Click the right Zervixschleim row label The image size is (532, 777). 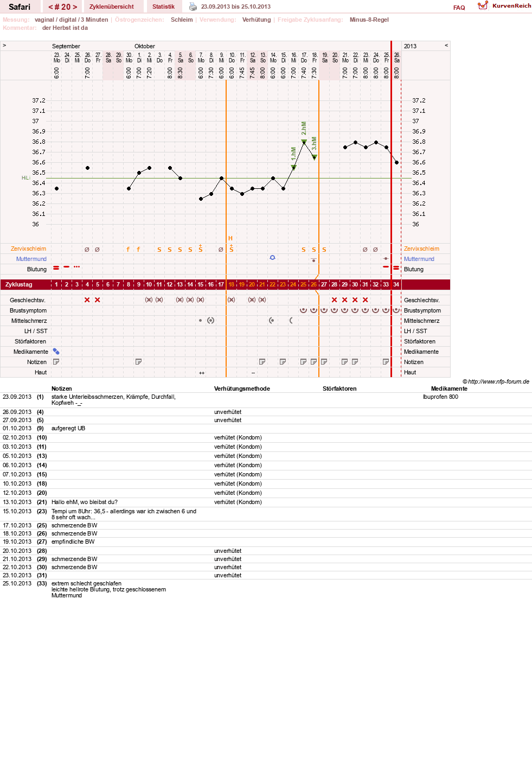click(421, 249)
